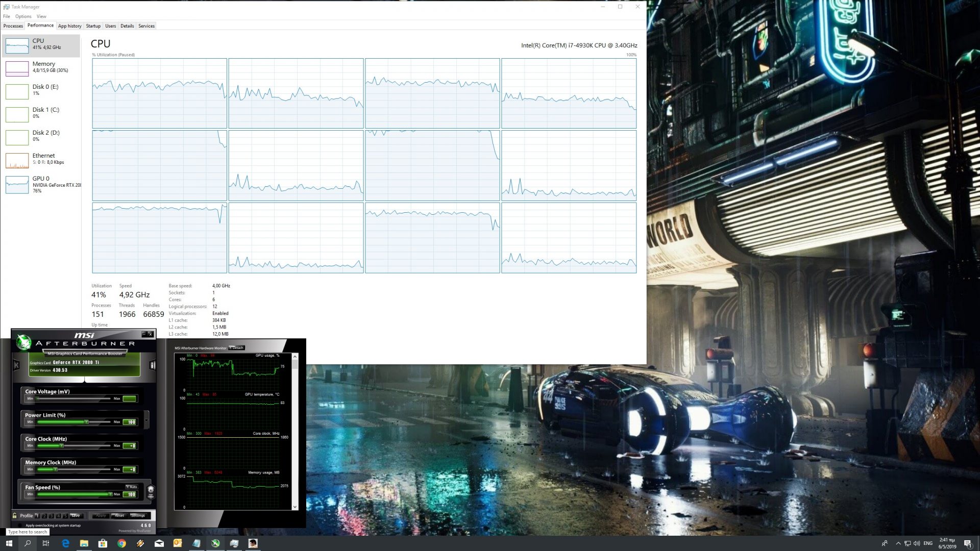Select Memory in the performance sidebar
The width and height of the screenshot is (980, 551).
point(41,67)
